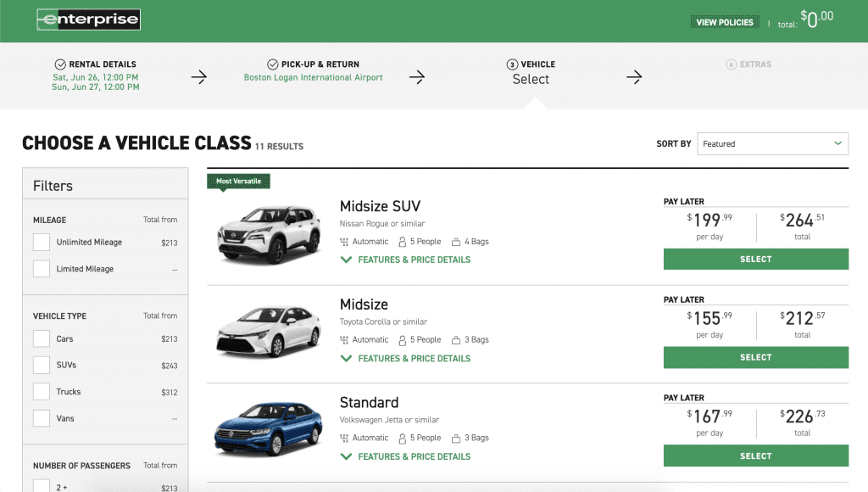Check the Limited Mileage filter

[42, 269]
